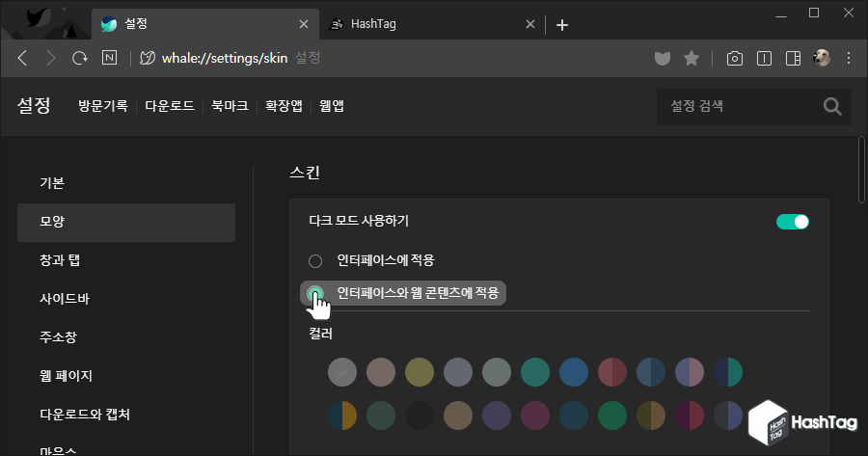The width and height of the screenshot is (868, 456).
Task: Close the HashTag tab
Action: (529, 24)
